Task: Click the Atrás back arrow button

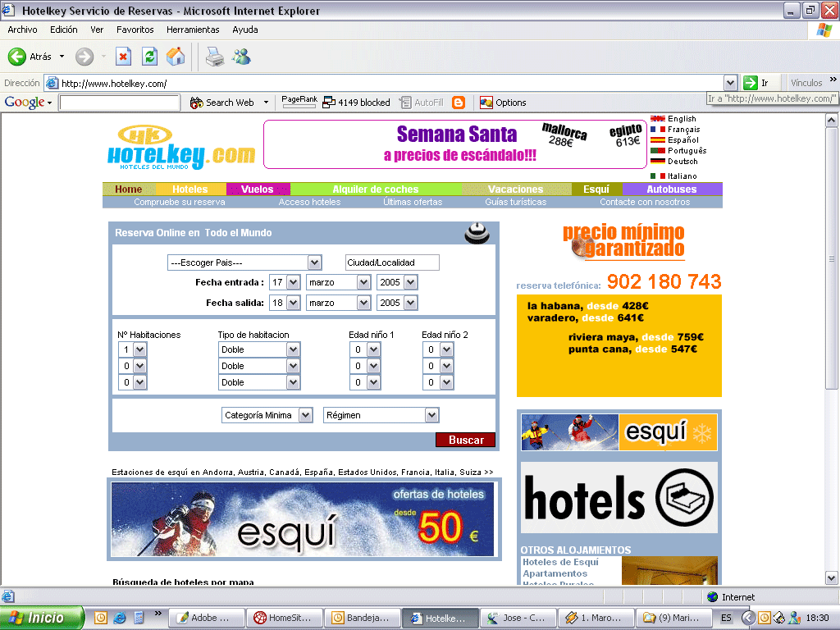Action: tap(18, 57)
